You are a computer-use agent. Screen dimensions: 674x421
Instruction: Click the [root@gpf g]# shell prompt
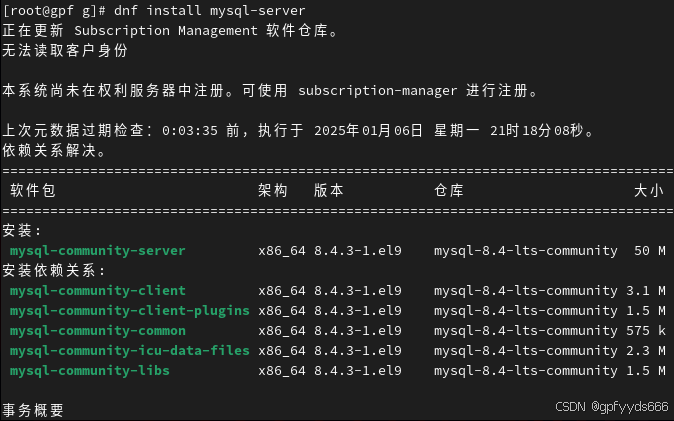[x=54, y=10]
